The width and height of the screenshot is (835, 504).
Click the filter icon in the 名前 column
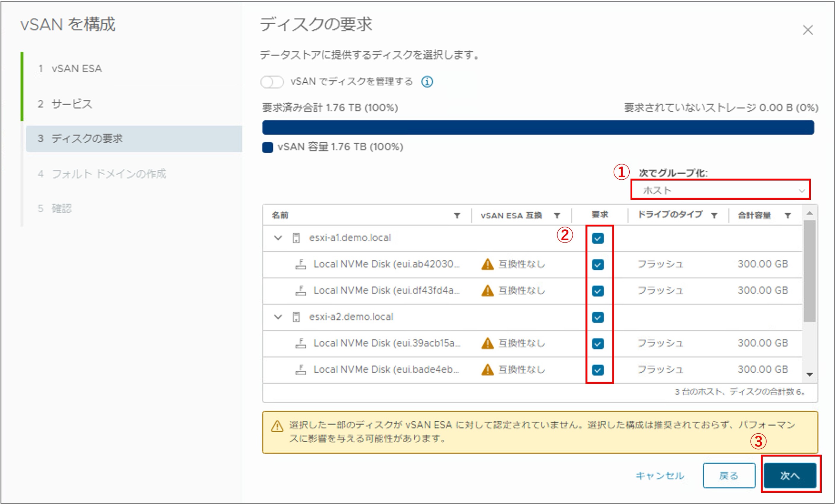(457, 215)
